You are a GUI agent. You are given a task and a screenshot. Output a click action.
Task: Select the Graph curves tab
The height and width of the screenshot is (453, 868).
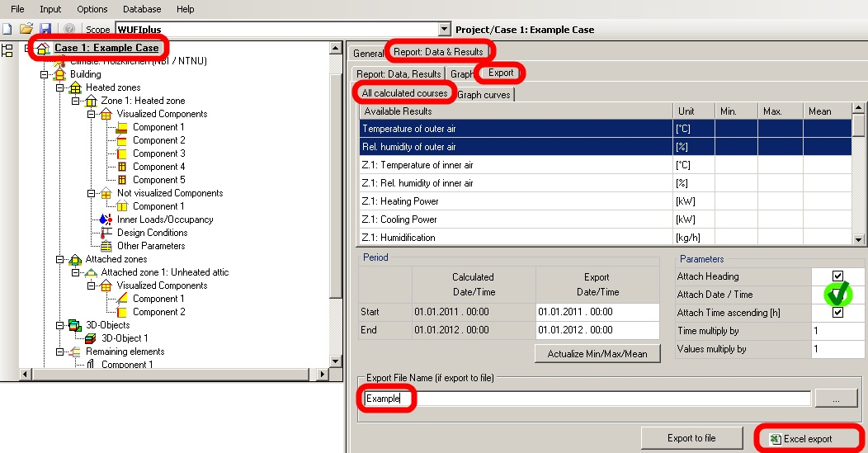coord(484,95)
